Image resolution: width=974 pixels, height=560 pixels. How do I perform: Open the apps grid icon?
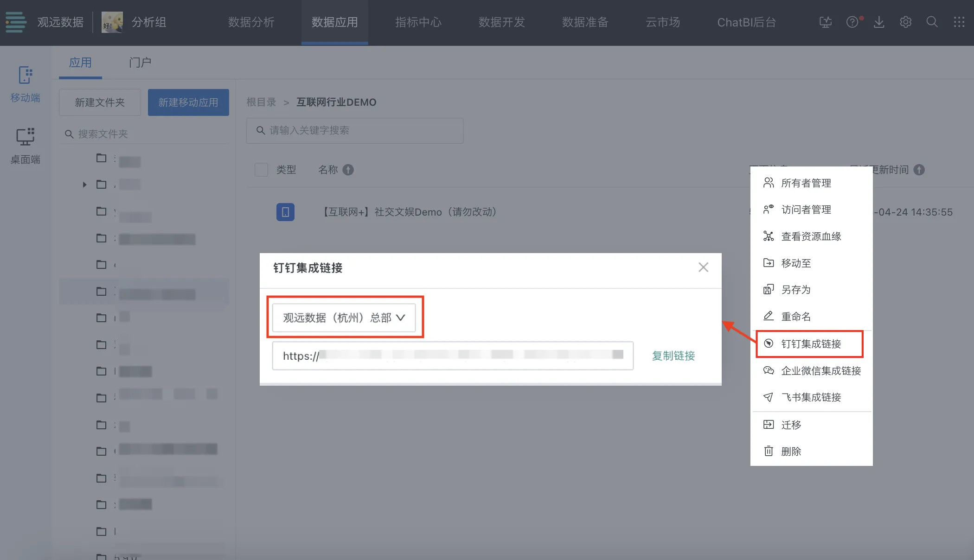[x=959, y=22]
